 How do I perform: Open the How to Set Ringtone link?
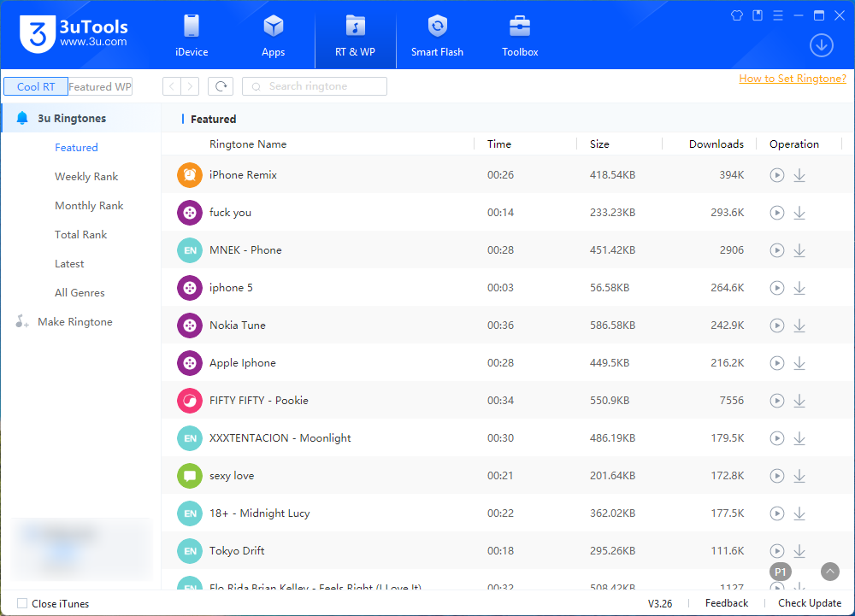[793, 79]
